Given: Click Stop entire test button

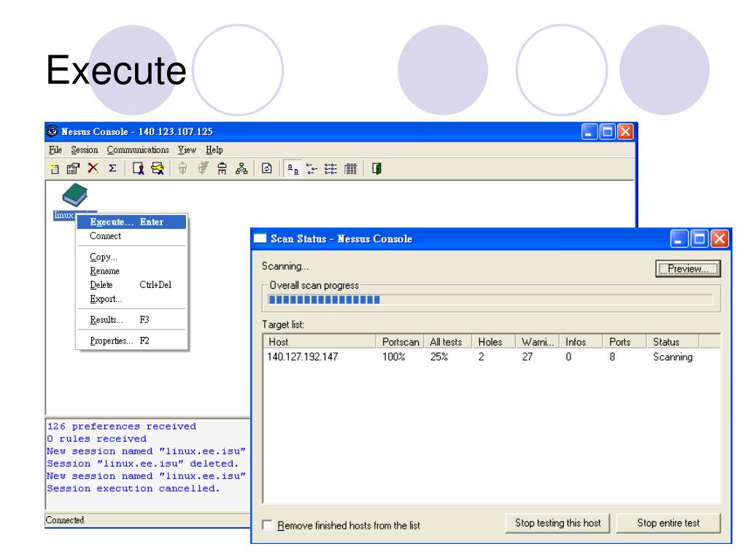Looking at the screenshot, I should pyautogui.click(x=668, y=523).
